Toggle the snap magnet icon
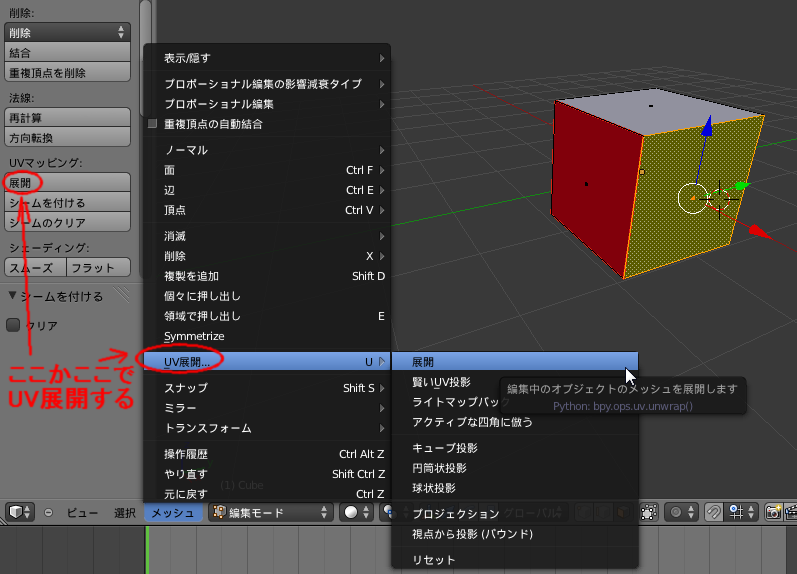This screenshot has height=574, width=797. 713,512
